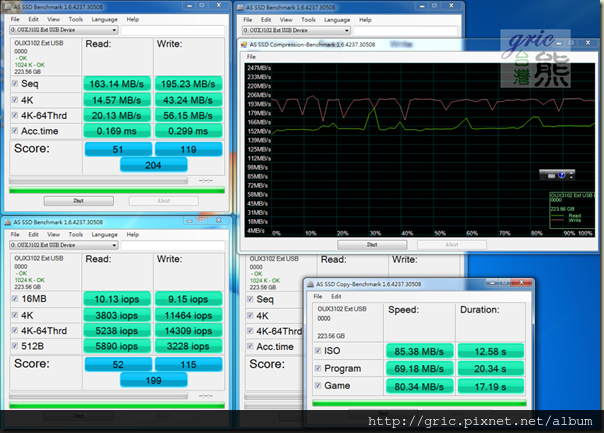Click the Game copy speed 80.34 MB/s

click(419, 386)
